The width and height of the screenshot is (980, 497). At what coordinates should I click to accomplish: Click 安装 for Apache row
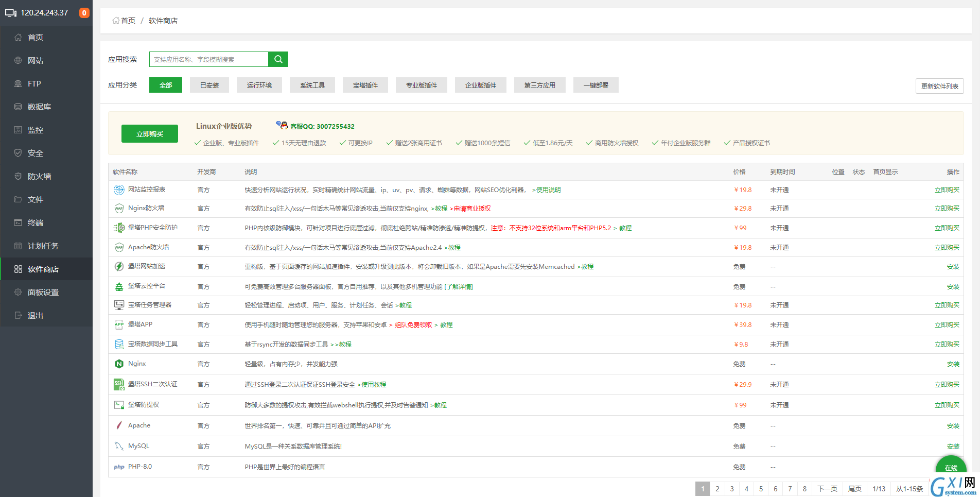(953, 426)
